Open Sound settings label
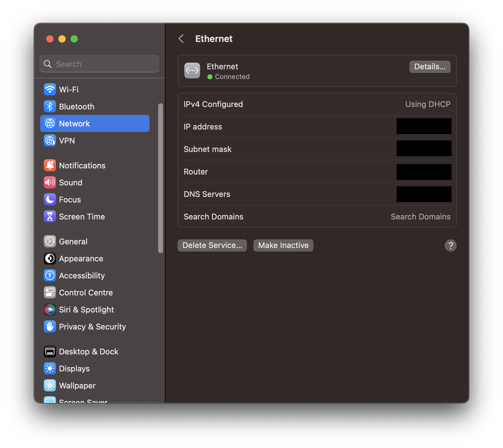Viewport: 503px width, 448px height. click(71, 182)
